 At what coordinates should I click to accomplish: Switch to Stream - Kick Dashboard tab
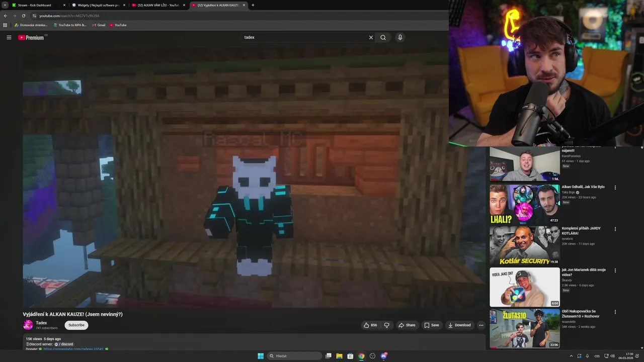(38, 5)
